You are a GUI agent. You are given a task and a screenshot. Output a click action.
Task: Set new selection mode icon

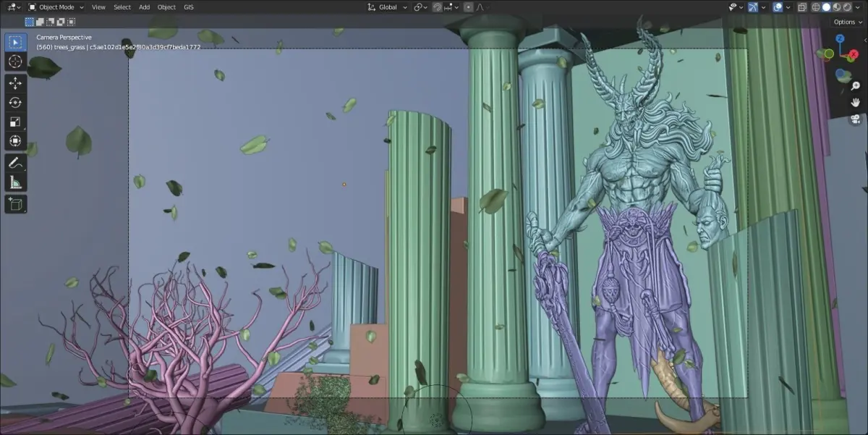pyautogui.click(x=29, y=22)
